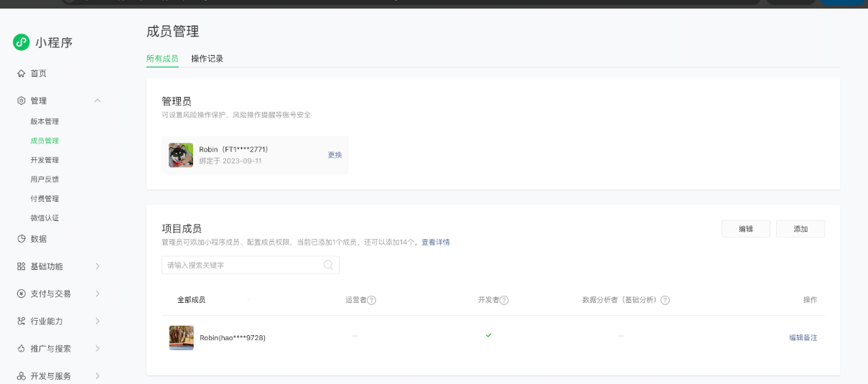Expand the 基础功能 menu

coord(98,266)
